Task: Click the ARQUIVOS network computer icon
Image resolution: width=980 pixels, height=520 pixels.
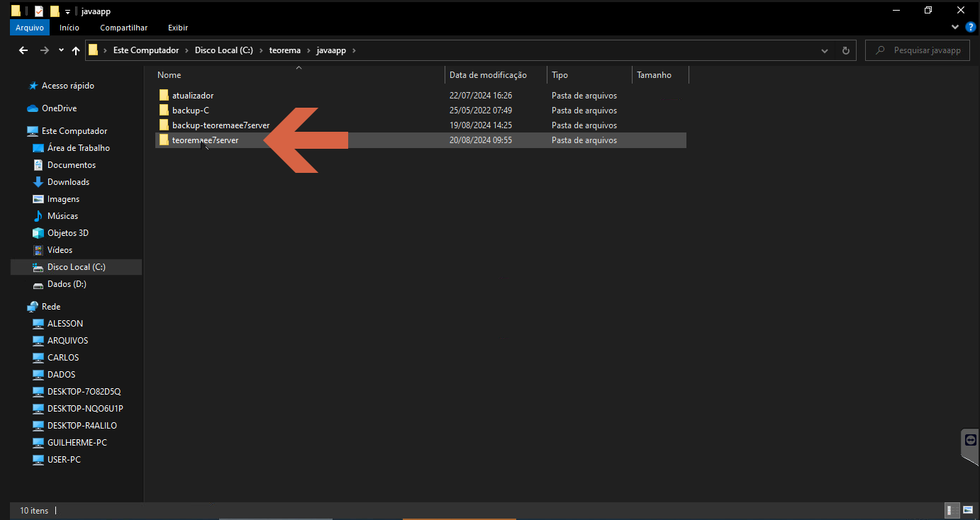Action: coord(38,341)
